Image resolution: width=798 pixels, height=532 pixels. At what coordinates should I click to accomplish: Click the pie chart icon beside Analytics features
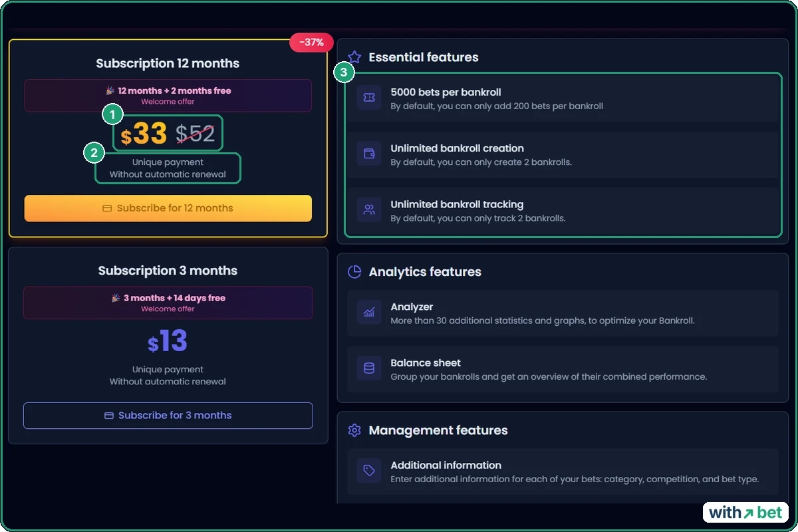click(x=354, y=272)
